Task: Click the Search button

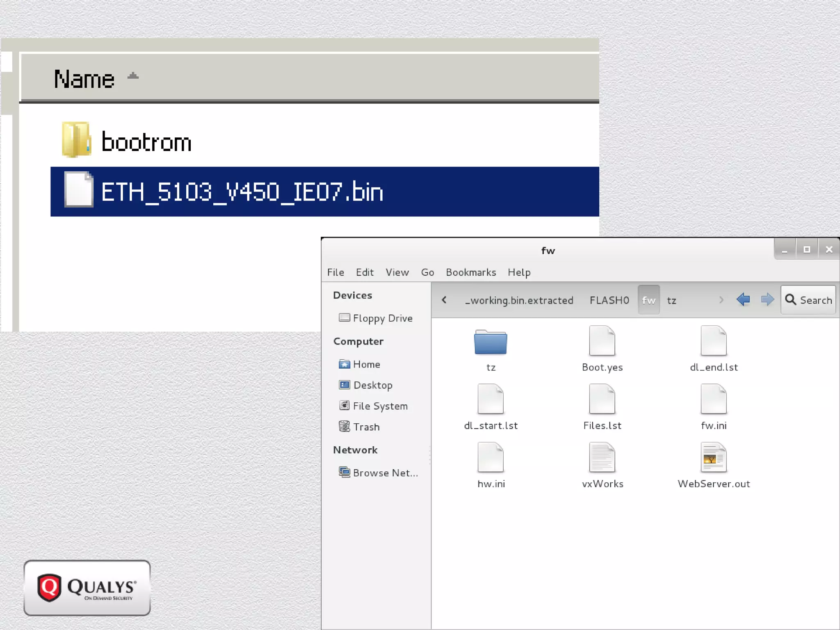Action: [808, 300]
